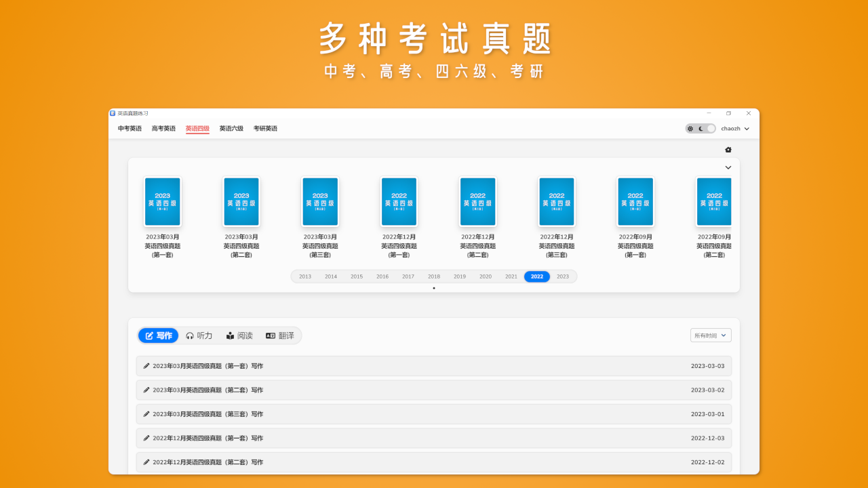Click the pencil 写作 writing icon

[x=148, y=335]
